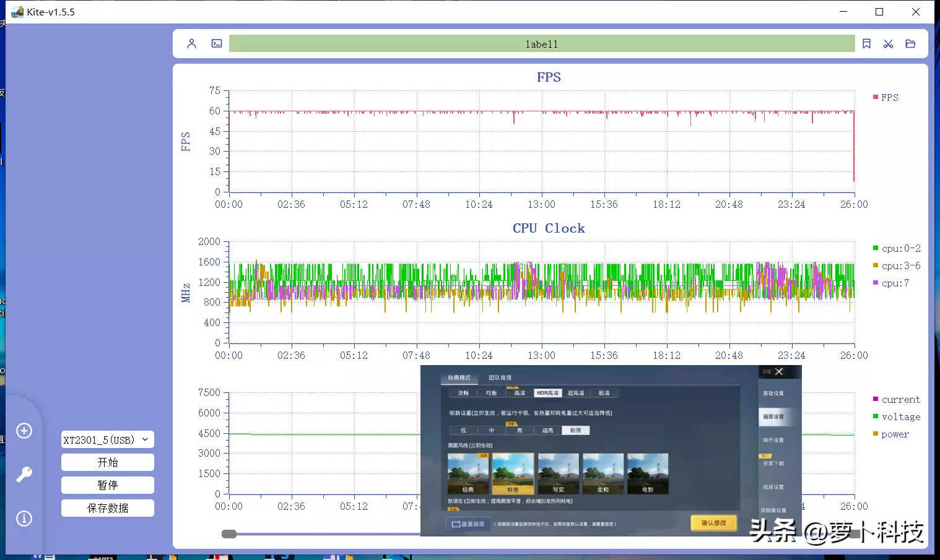Click the plus add icon in sidebar

24,431
